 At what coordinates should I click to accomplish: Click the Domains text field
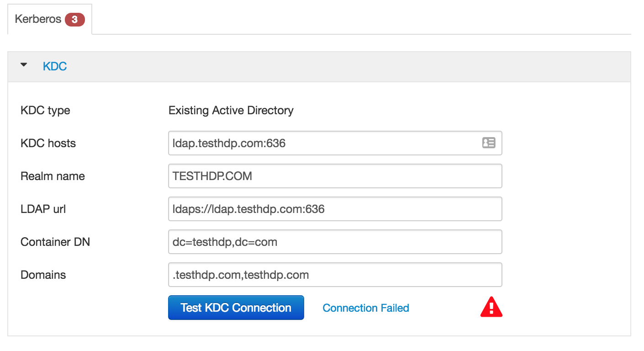[335, 275]
